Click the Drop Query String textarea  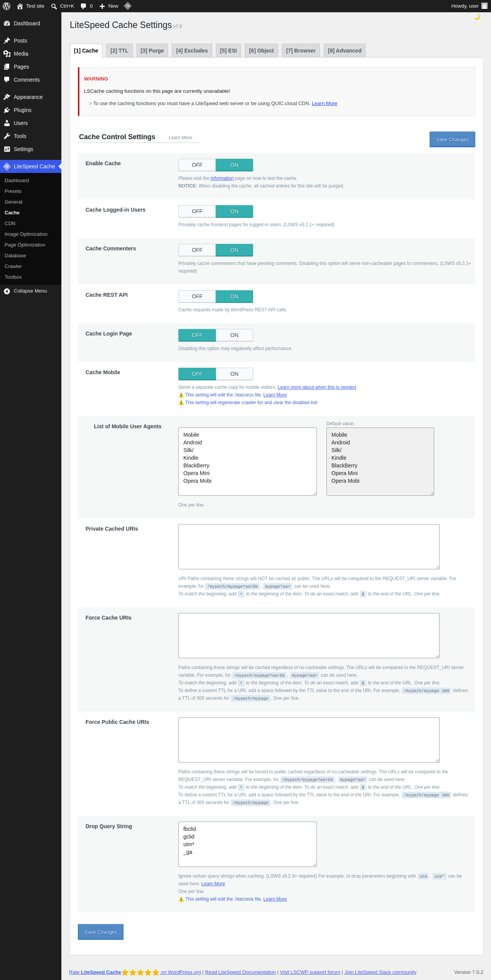click(x=247, y=844)
